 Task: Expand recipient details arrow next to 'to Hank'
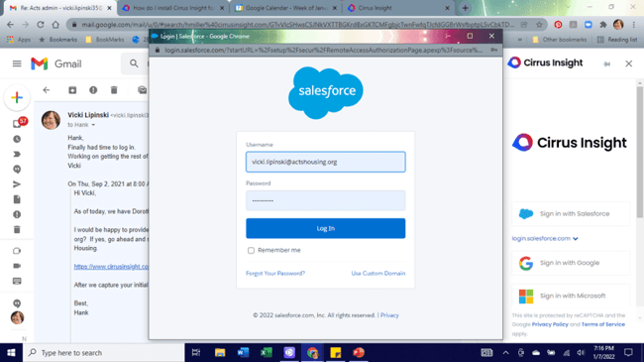(x=93, y=125)
